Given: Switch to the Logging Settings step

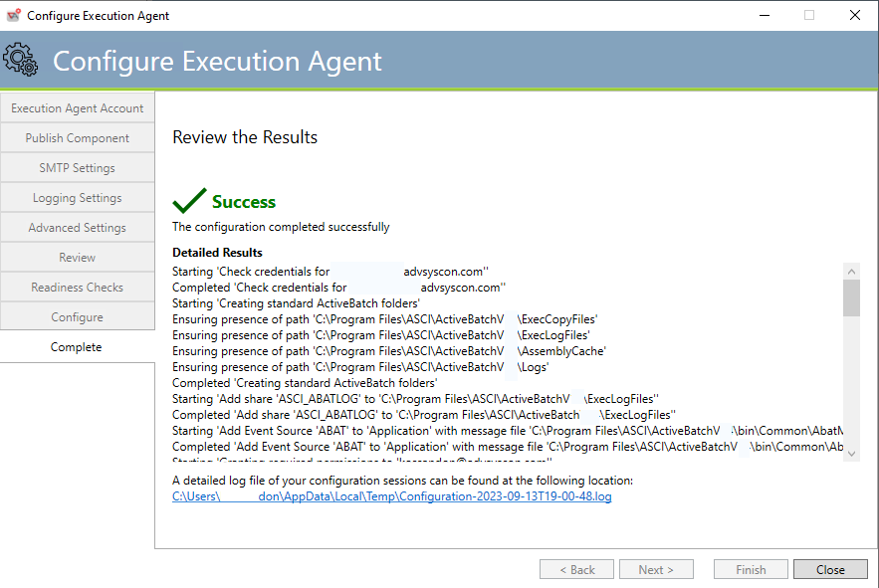Looking at the screenshot, I should click(x=78, y=197).
